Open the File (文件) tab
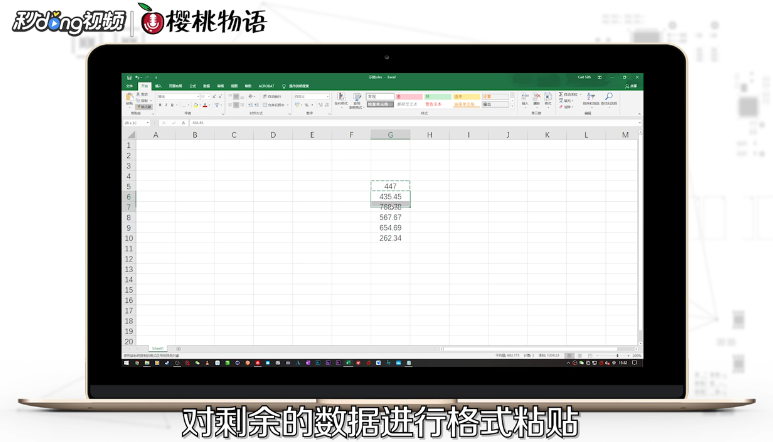The height and width of the screenshot is (442, 773). 129,86
